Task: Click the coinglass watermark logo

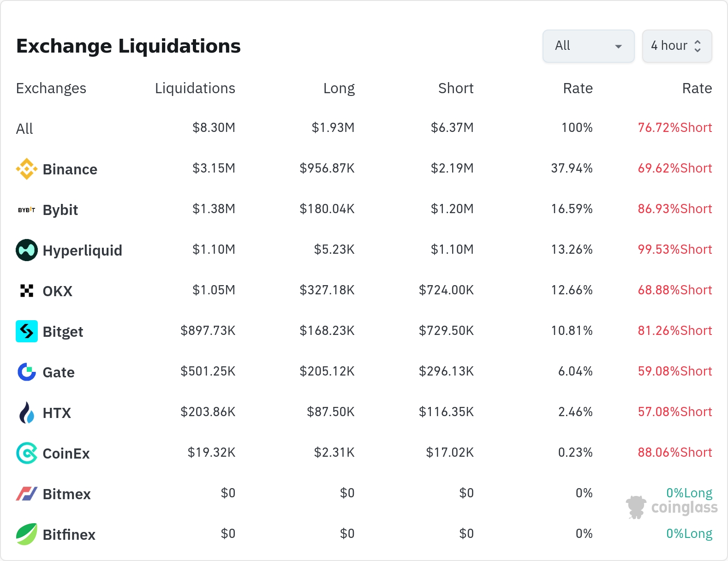Action: (672, 507)
